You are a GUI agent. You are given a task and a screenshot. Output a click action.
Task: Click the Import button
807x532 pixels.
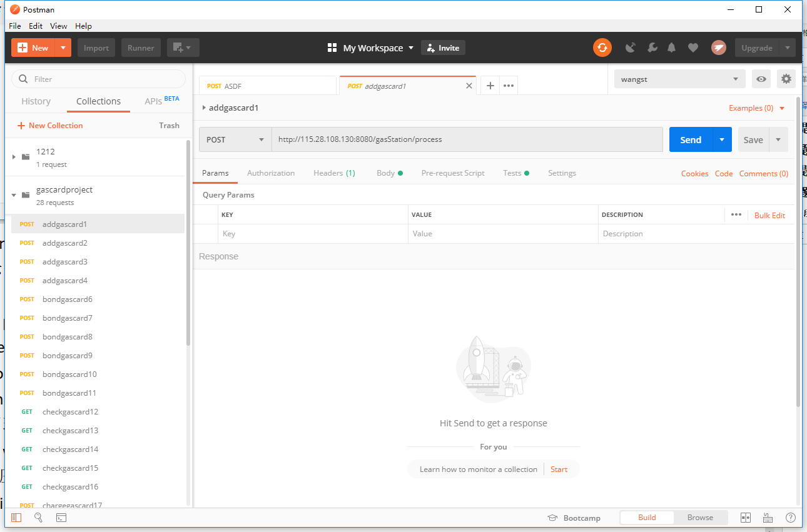(96, 48)
